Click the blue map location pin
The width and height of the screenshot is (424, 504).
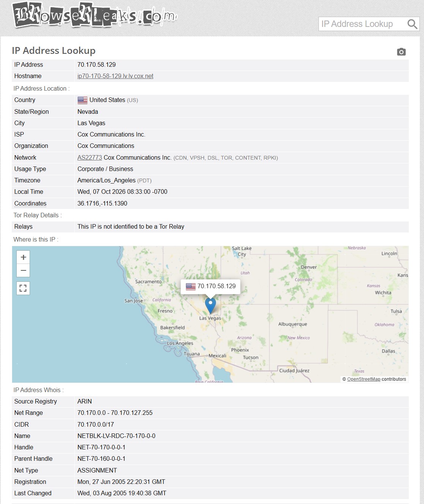pos(210,306)
